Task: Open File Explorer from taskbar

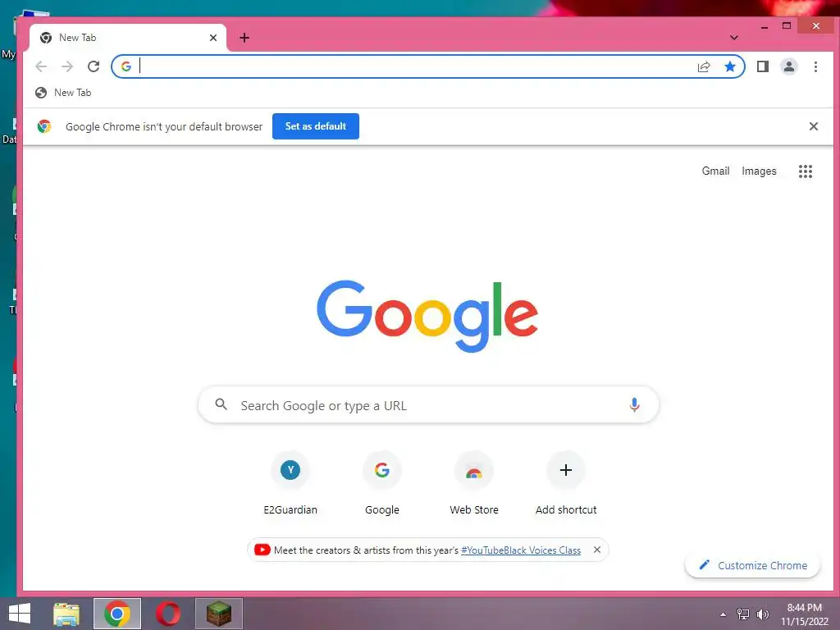Action: click(66, 614)
